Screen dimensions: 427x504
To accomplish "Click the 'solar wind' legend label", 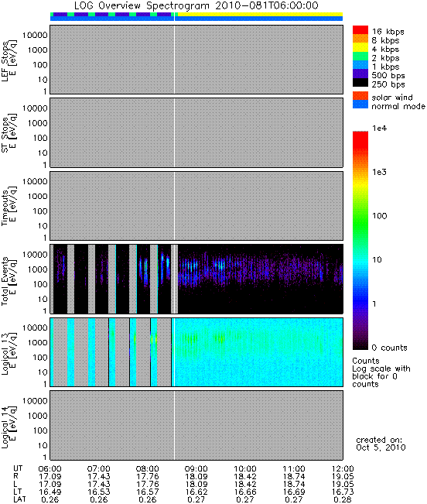I will coord(392,98).
